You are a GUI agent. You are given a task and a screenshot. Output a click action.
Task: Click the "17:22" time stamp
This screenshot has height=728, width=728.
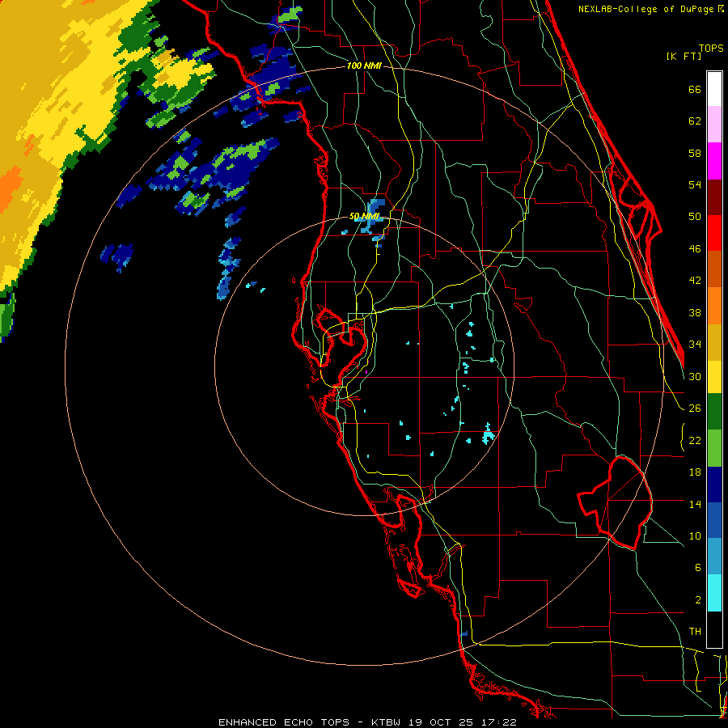(x=499, y=722)
